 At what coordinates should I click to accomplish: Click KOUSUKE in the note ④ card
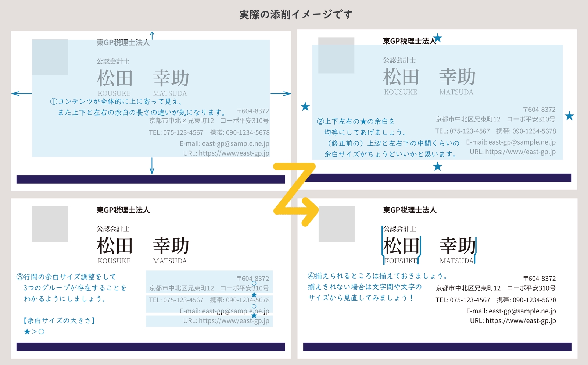point(401,261)
